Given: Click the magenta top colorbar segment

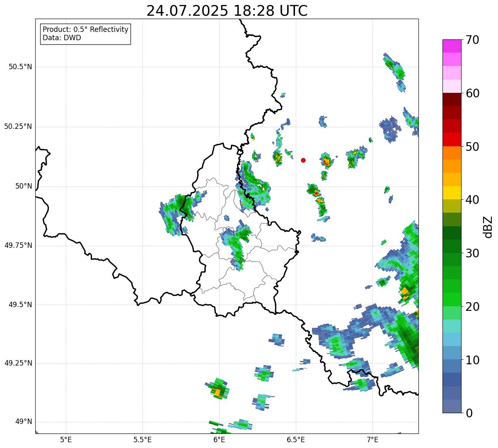Looking at the screenshot, I should click(452, 46).
